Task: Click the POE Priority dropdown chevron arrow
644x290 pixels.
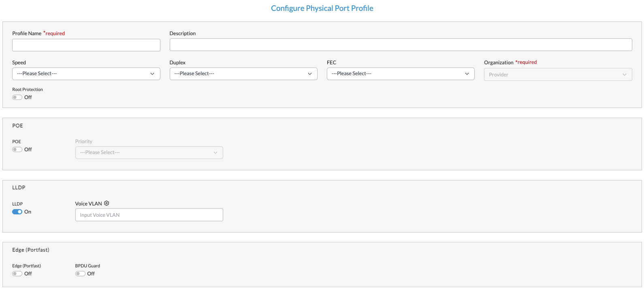Action: [x=215, y=152]
